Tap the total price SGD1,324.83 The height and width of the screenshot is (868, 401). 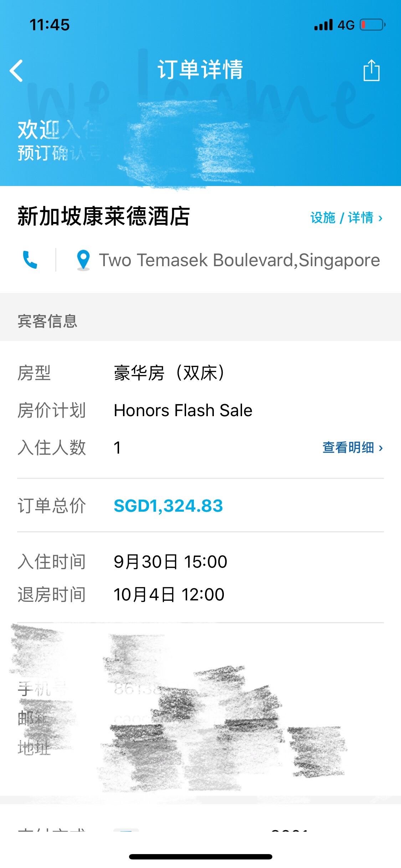[168, 506]
